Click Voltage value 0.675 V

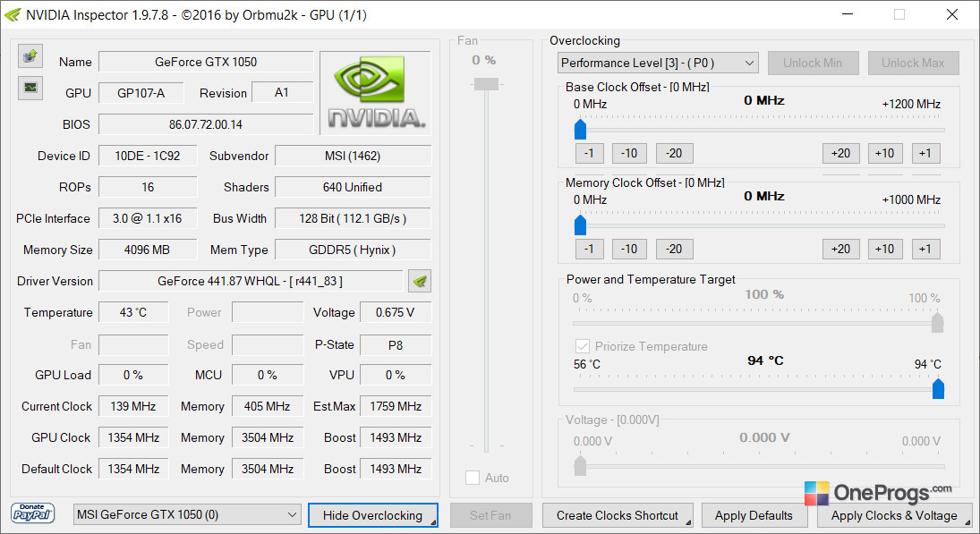(x=396, y=312)
